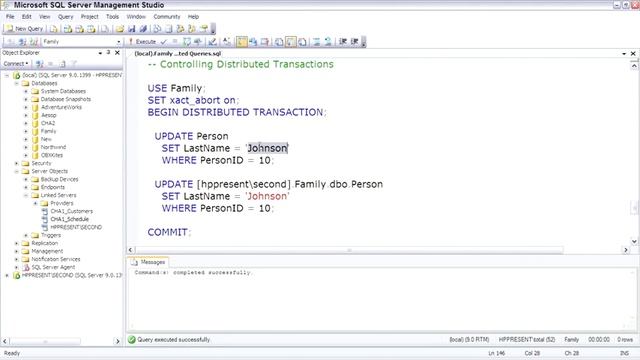The height and width of the screenshot is (360, 640).
Task: Display the Estimated Execution Plan
Action: pos(187,42)
